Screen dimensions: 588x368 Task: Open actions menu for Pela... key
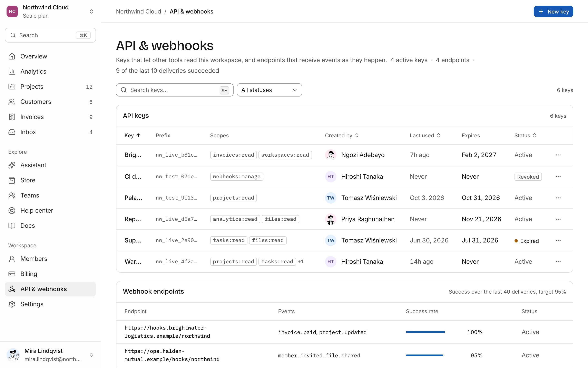tap(558, 198)
